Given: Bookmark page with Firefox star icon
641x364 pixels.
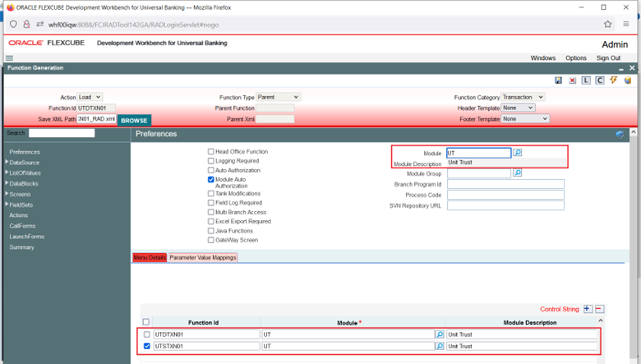Looking at the screenshot, I should pos(607,25).
